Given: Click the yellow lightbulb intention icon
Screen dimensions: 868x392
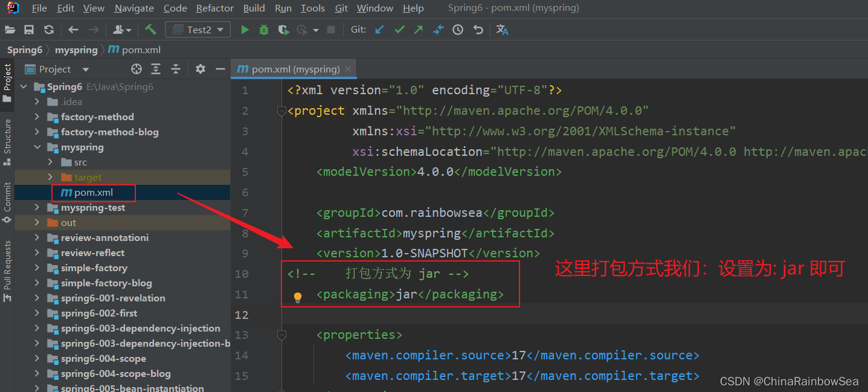Looking at the screenshot, I should pos(298,297).
